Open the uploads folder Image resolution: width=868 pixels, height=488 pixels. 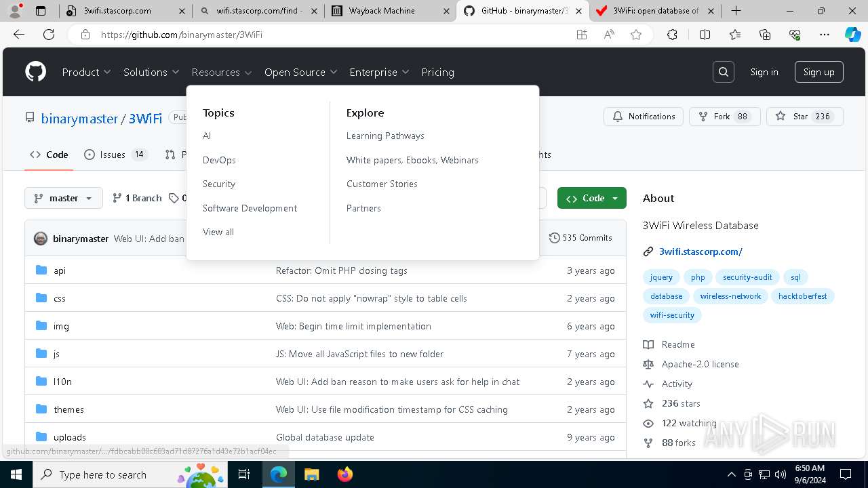coord(70,437)
